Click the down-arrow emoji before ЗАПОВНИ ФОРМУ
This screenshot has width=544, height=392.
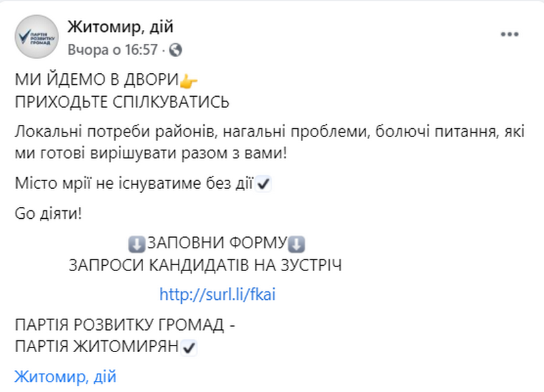point(137,244)
